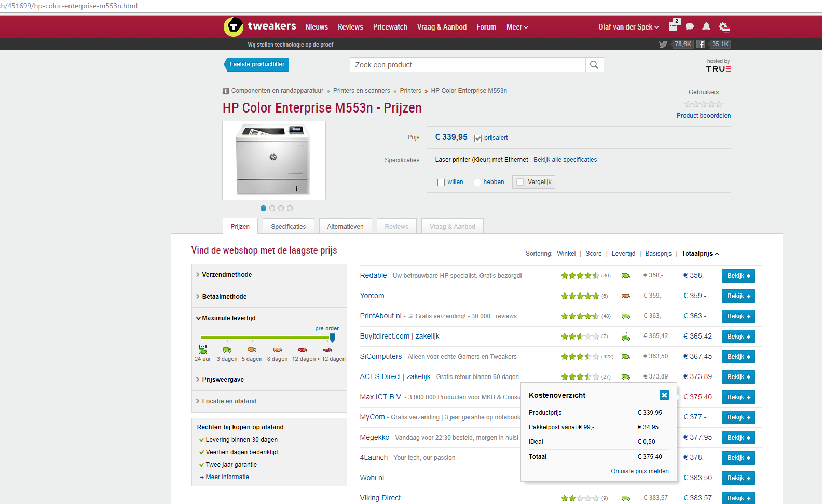
Task: Sort the shop list by Score
Action: click(594, 254)
